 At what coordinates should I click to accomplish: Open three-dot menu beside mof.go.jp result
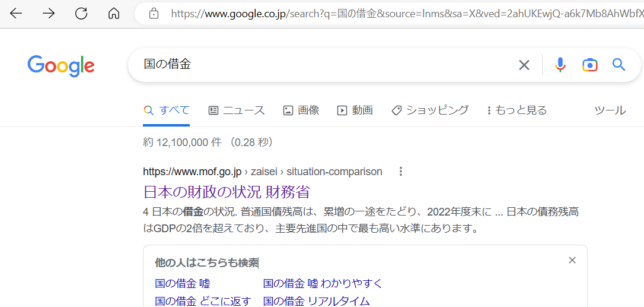click(401, 172)
